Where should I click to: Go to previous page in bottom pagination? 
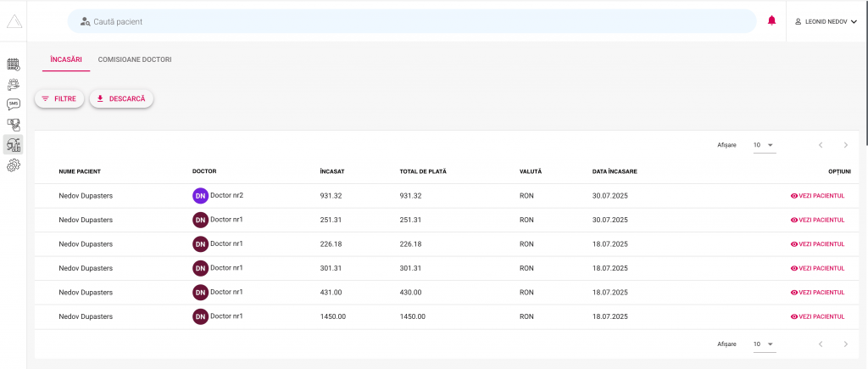pos(820,344)
